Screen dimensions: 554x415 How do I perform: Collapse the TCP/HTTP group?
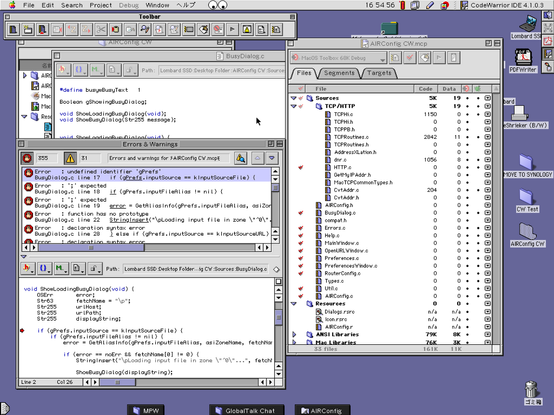tap(294, 106)
